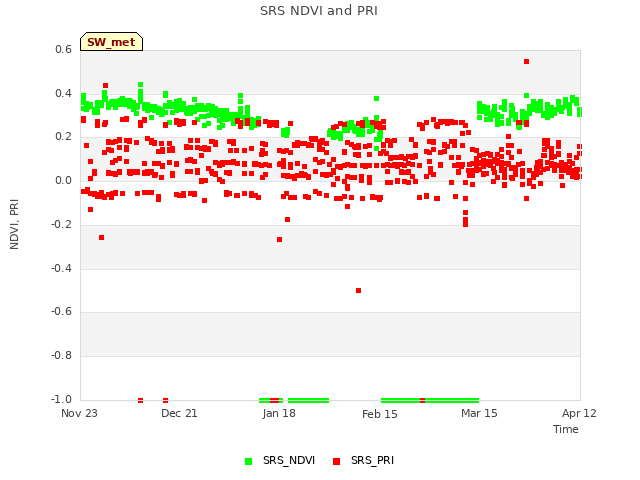640x480 pixels.
Task: Click the Mar 15 x-axis label
Action: point(479,413)
